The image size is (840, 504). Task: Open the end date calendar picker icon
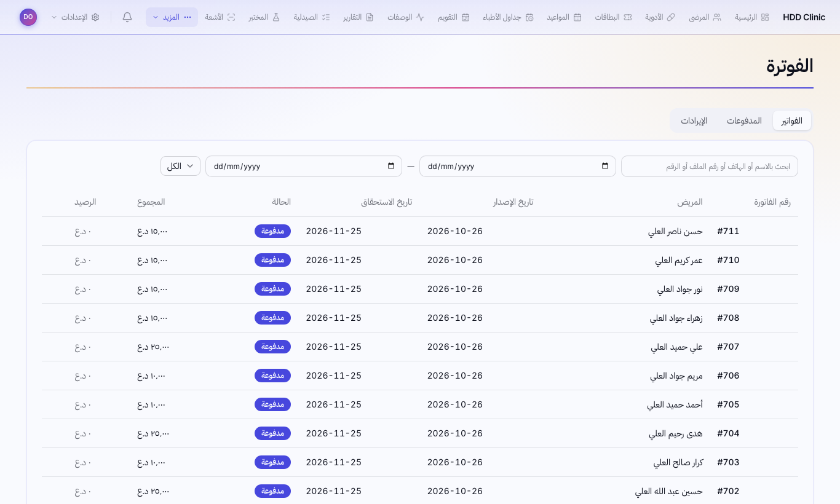[x=391, y=166]
